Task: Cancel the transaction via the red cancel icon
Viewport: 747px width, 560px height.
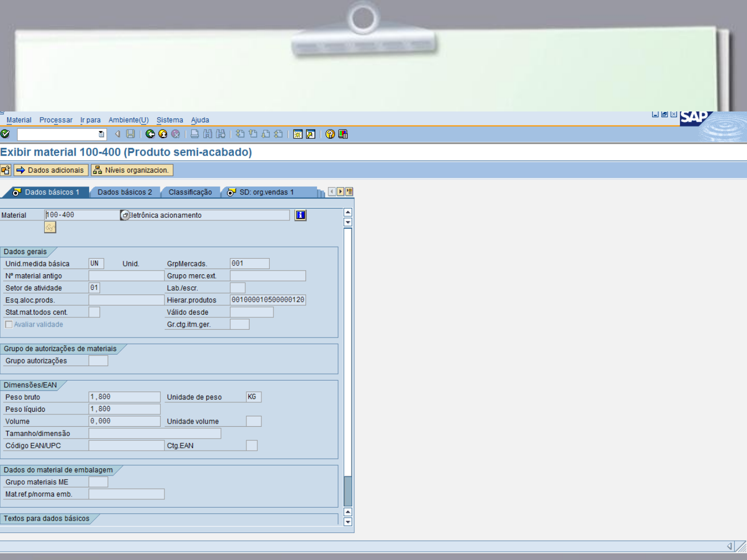Action: tap(175, 134)
